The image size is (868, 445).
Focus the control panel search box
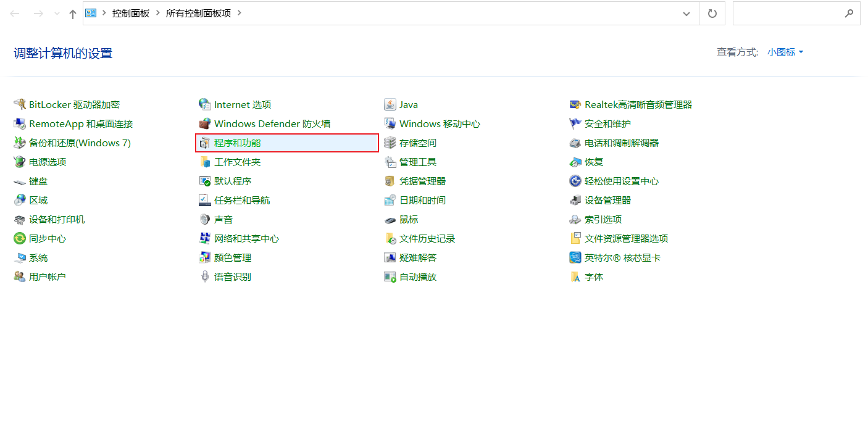(x=796, y=14)
